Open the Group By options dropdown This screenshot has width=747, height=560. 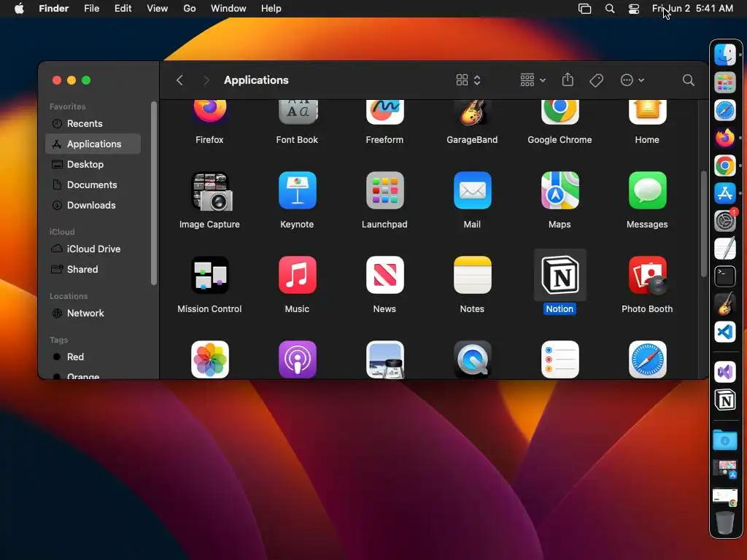pos(533,80)
